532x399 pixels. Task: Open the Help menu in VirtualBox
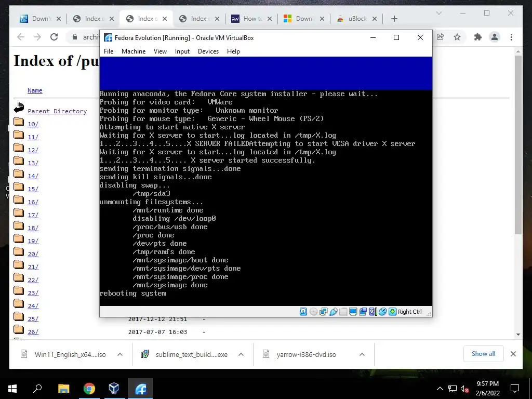233,51
